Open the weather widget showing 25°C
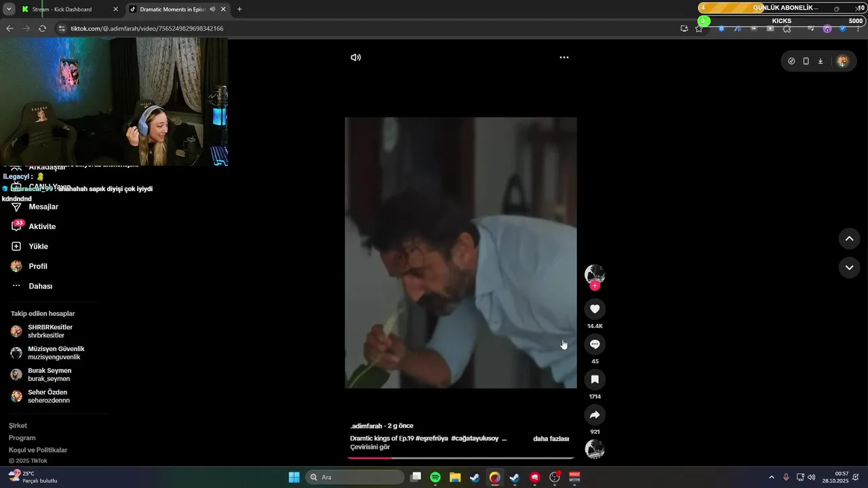Image resolution: width=868 pixels, height=488 pixels. 33,477
